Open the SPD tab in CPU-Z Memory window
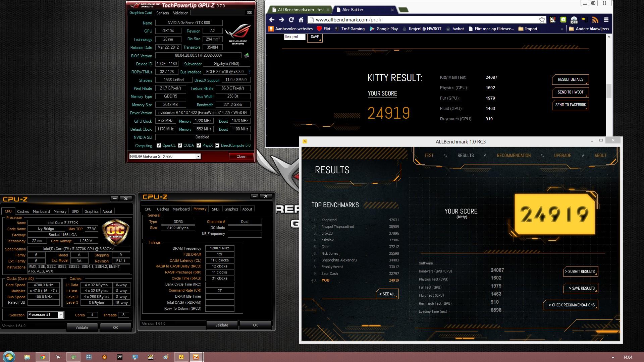 [215, 209]
